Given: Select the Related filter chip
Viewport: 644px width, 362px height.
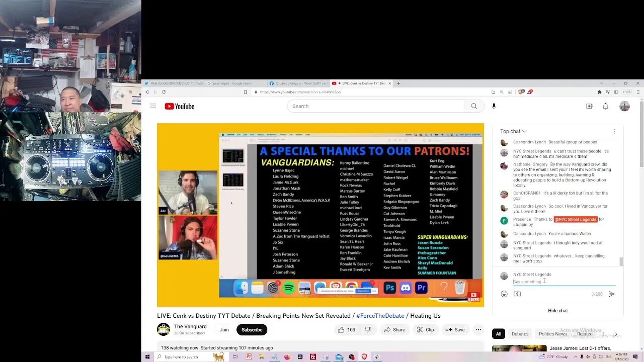Looking at the screenshot, I should (585, 334).
